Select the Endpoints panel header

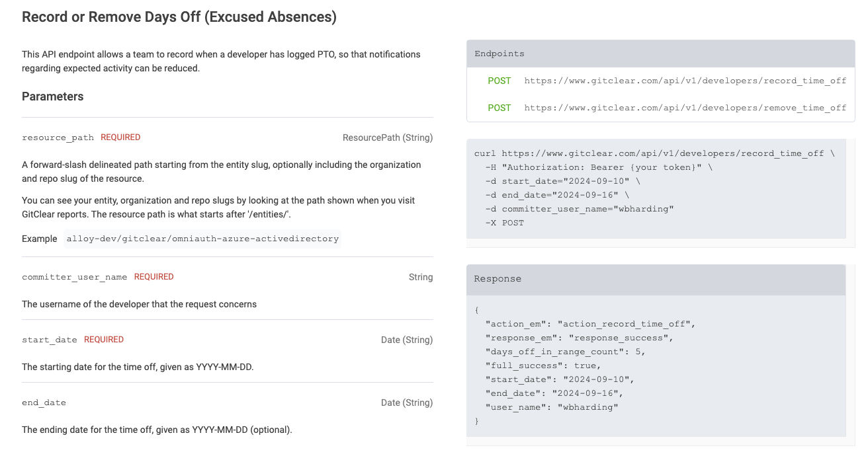(660, 54)
